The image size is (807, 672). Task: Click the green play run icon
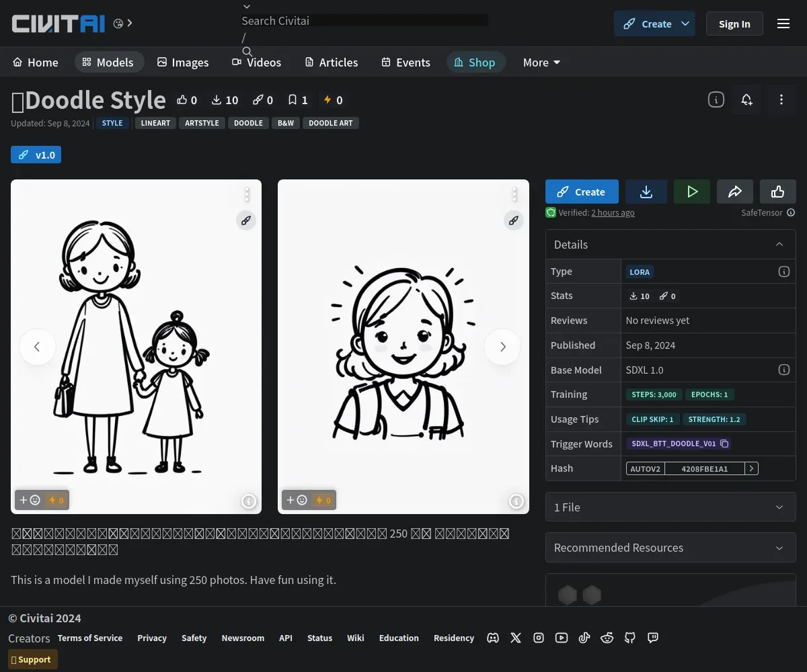[692, 192]
